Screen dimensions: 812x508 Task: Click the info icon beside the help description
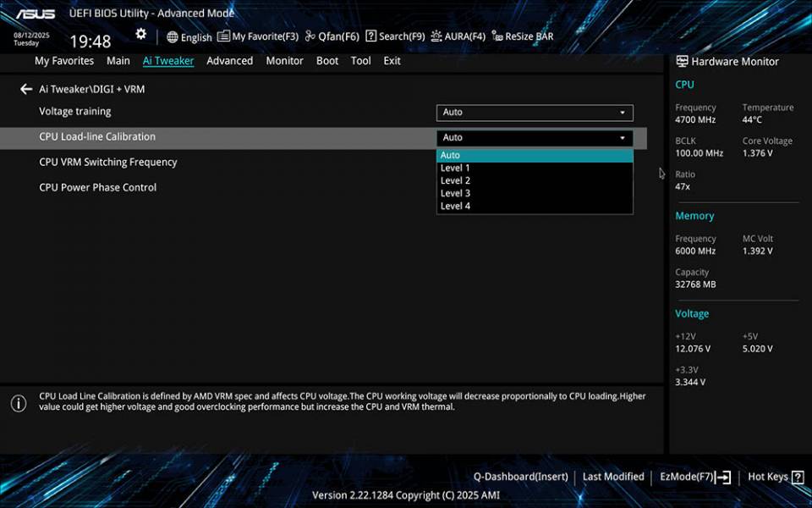[x=18, y=404]
